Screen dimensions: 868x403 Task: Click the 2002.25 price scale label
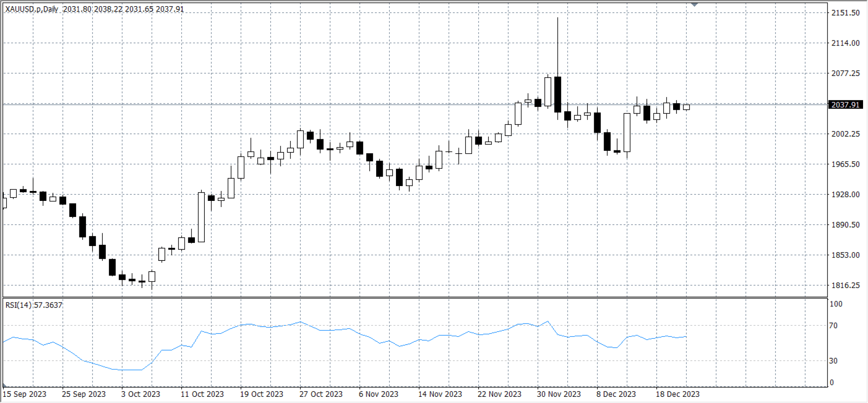click(845, 134)
